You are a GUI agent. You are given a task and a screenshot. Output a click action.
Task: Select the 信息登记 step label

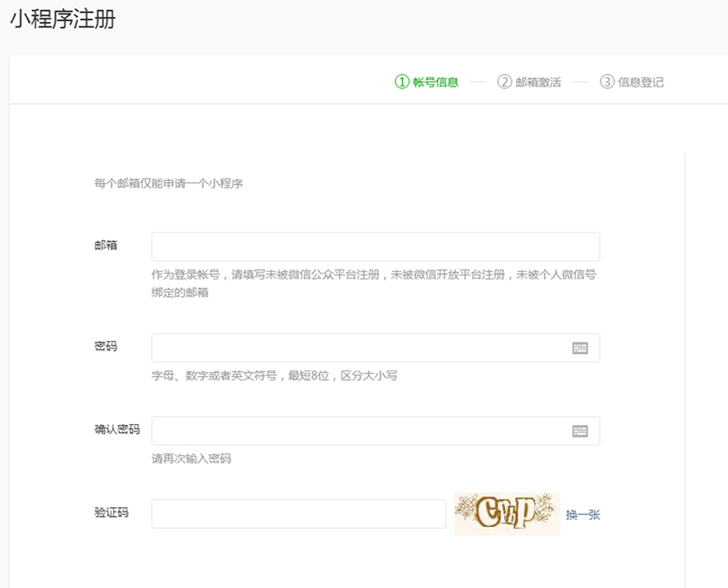[642, 82]
